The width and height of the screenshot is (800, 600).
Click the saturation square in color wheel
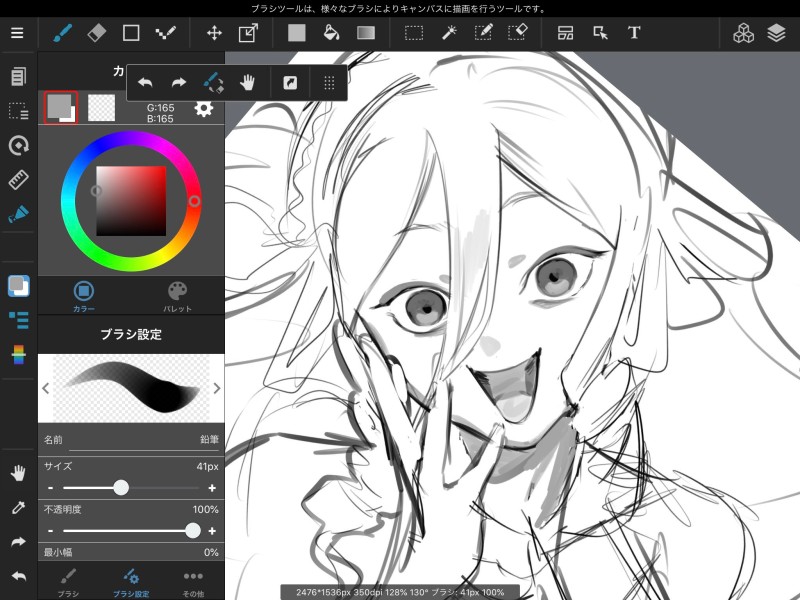coord(131,201)
